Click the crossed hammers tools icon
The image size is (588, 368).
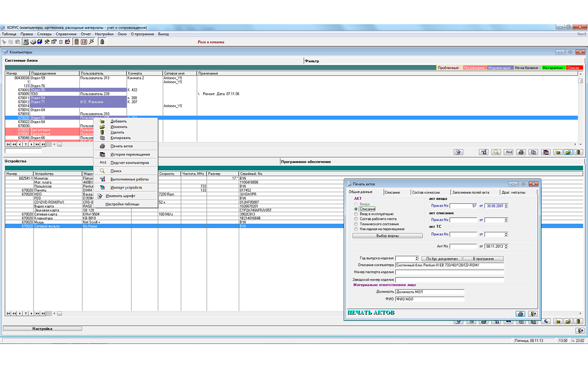pos(47,41)
